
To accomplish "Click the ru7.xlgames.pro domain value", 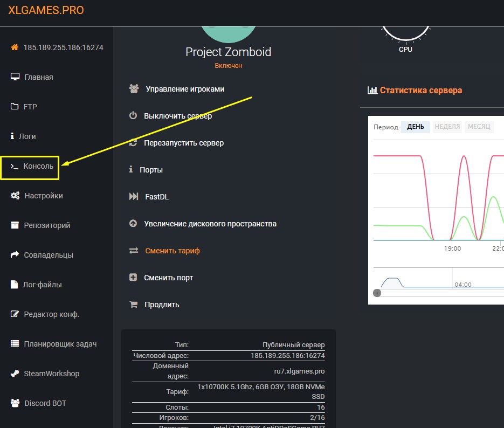I will [x=299, y=371].
